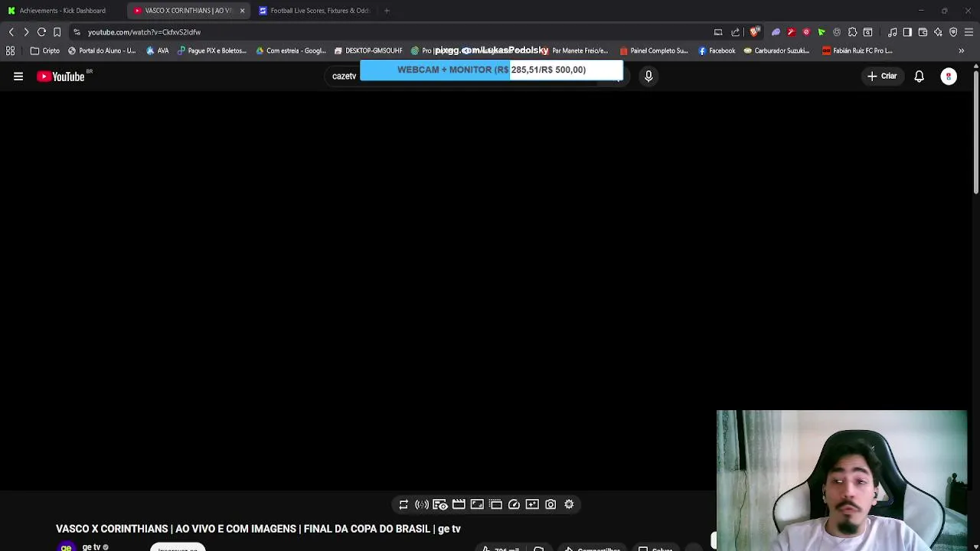Click the WEBCAM + MONITOR donation progress bar
Screen dimensions: 980x551
click(x=492, y=70)
